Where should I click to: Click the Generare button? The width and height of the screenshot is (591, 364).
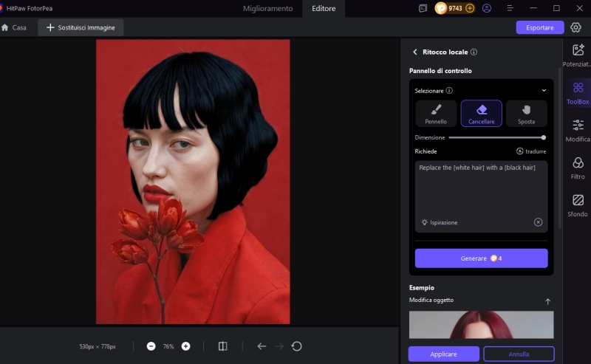click(481, 258)
